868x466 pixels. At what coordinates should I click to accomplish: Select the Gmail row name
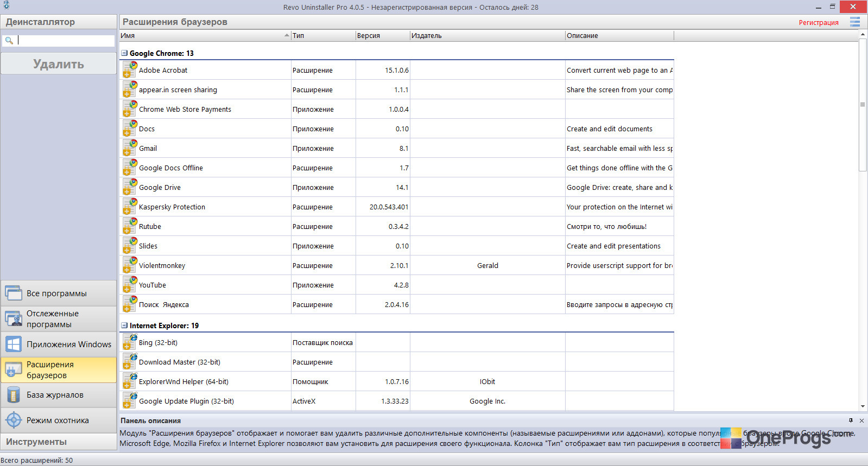(x=148, y=148)
